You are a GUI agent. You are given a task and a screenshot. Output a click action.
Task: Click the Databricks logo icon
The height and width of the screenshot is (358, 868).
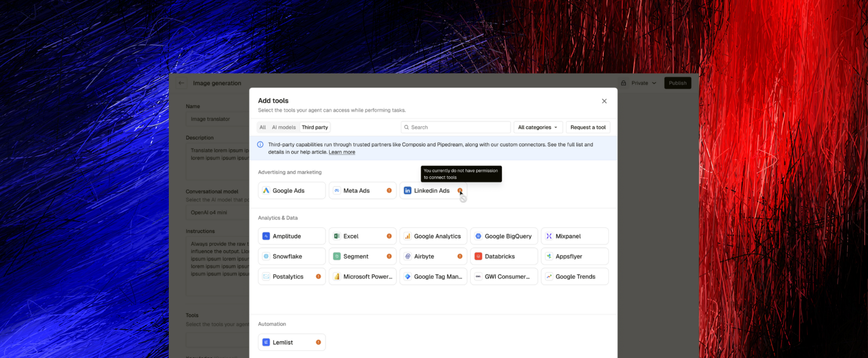[x=478, y=257]
